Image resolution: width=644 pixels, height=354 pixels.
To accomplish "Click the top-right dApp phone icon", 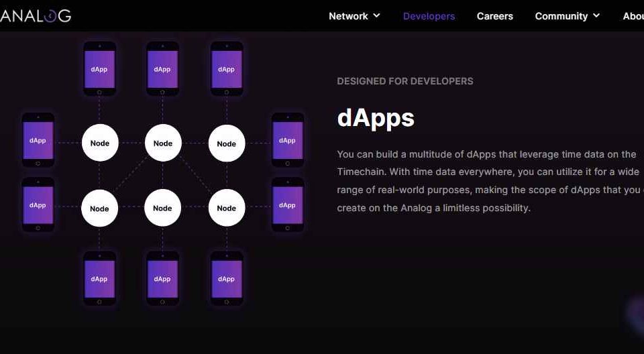I will pyautogui.click(x=227, y=69).
